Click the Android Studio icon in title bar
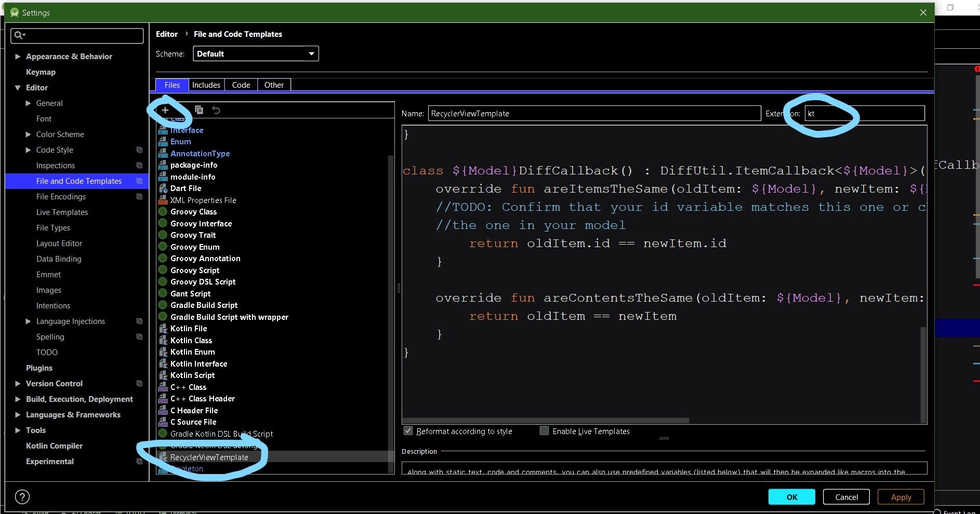Image resolution: width=980 pixels, height=514 pixels. tap(15, 12)
